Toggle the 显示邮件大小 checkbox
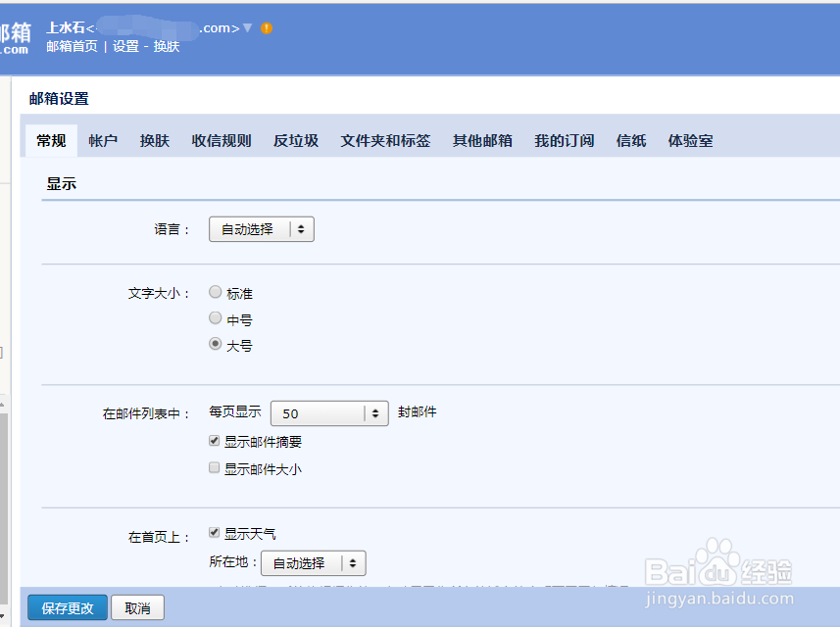The height and width of the screenshot is (627, 840). click(x=215, y=468)
